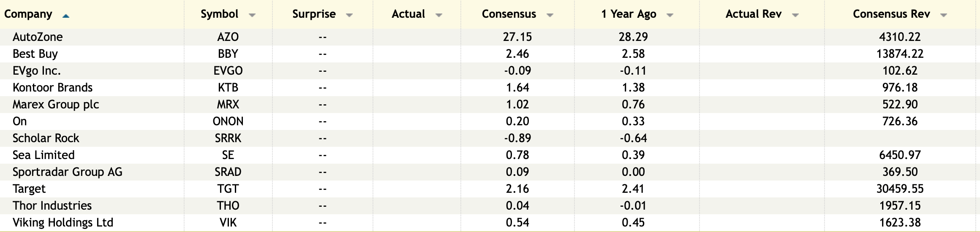Click the Target consensus revenue value
The width and height of the screenshot is (980, 232).
tap(900, 189)
